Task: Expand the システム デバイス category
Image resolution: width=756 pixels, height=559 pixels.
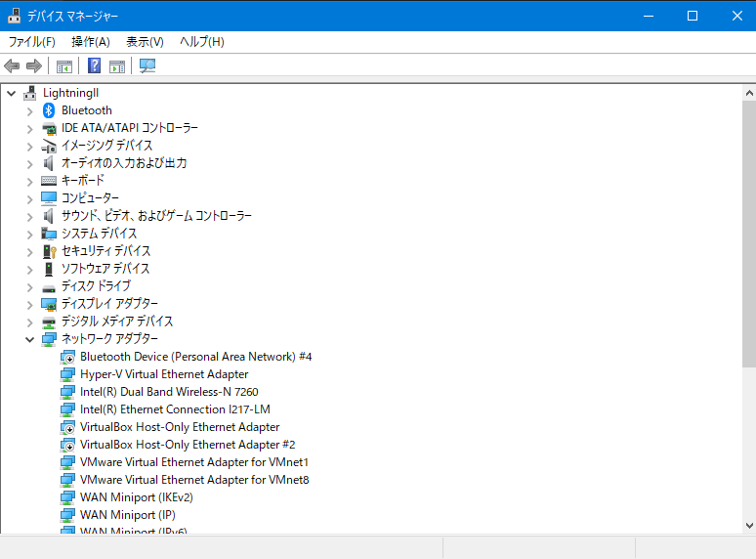Action: point(30,235)
